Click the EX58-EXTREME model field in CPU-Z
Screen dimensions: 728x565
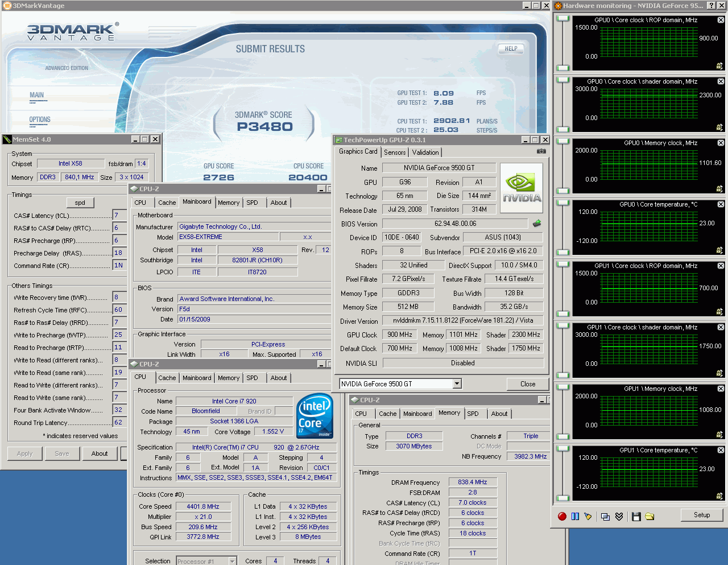[228, 237]
